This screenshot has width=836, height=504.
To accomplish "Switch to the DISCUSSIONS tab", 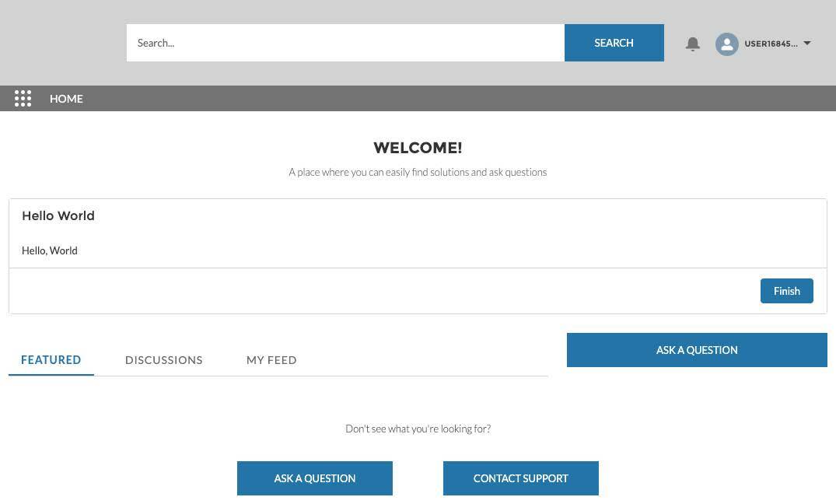I will 163,360.
